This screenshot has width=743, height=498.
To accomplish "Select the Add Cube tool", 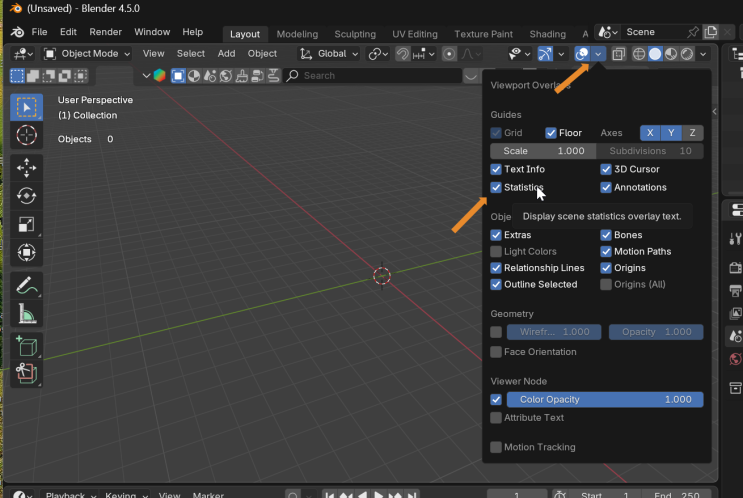I will point(27,346).
